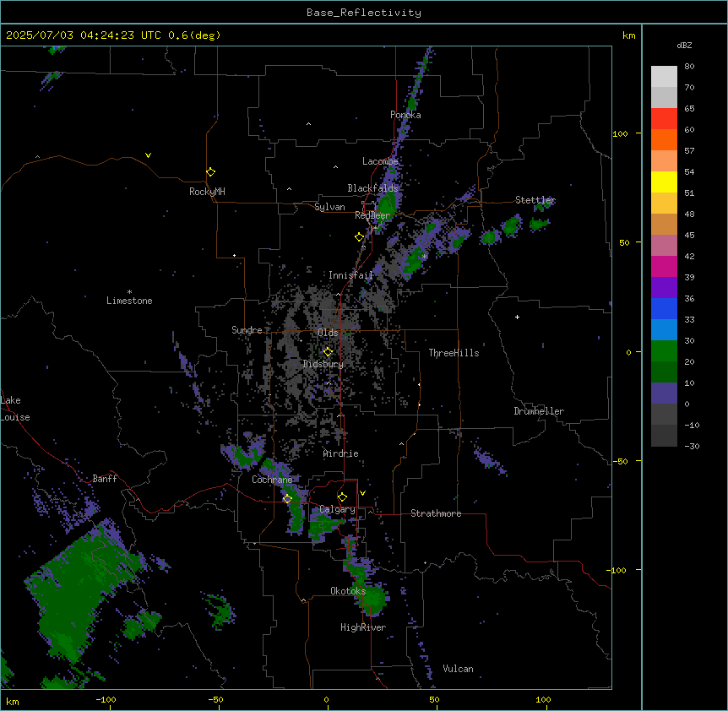This screenshot has width=728, height=711.
Task: Select the yellow diamond marker under Cochrane
Action: click(287, 499)
